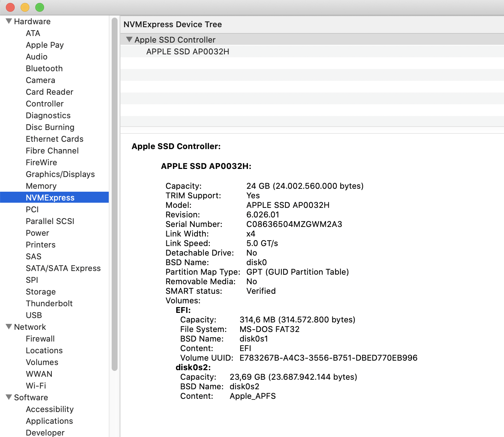The width and height of the screenshot is (504, 437).
Task: Select APPLE SSD AP0032H device row
Action: [312, 51]
